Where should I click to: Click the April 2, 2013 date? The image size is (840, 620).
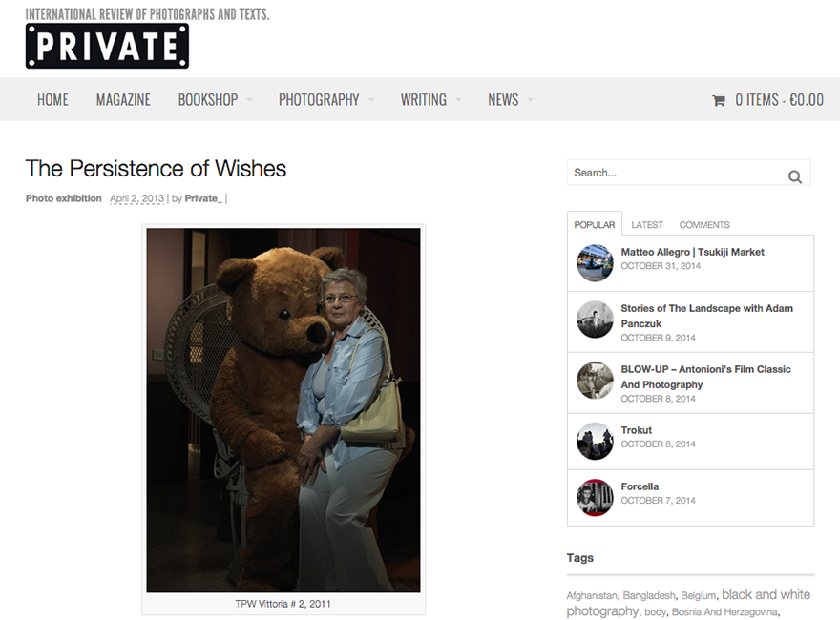[x=136, y=198]
